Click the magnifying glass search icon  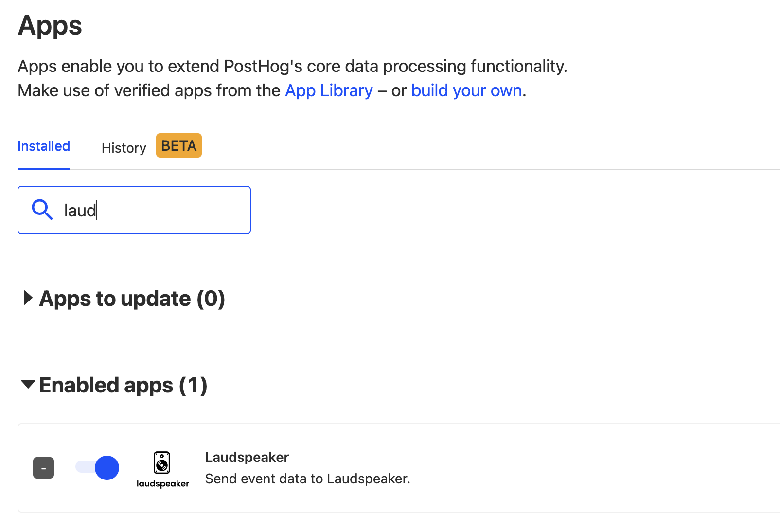[42, 210]
